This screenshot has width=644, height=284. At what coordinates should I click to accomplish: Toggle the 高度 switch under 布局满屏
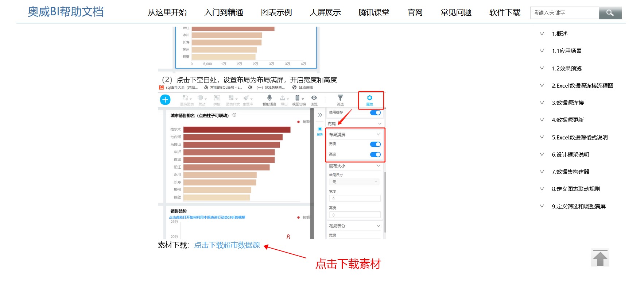pos(375,154)
